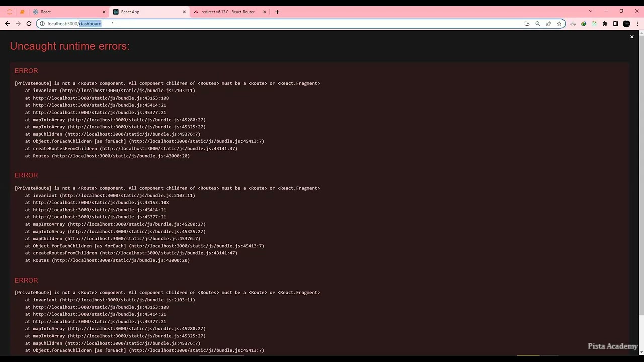Switch to the React tab
The image size is (644, 362).
tap(69, 12)
